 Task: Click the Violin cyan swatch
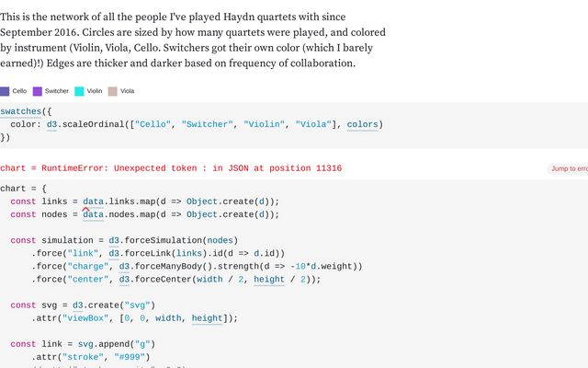(x=79, y=91)
